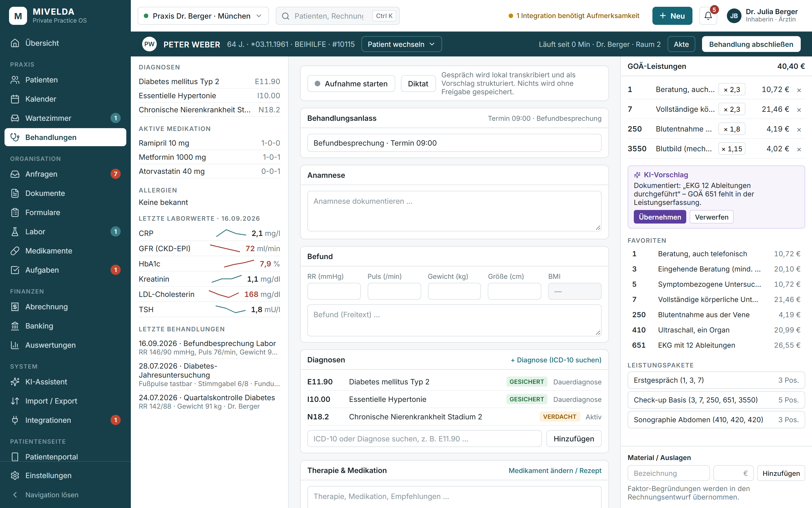Click Medikament ändern / Rezept link
Viewport: 812px width, 508px height.
(555, 470)
